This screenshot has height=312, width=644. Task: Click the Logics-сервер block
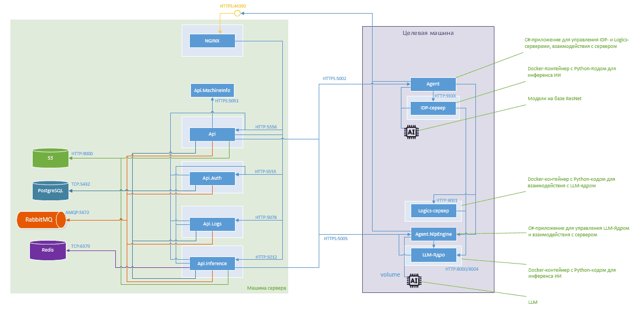pos(432,211)
